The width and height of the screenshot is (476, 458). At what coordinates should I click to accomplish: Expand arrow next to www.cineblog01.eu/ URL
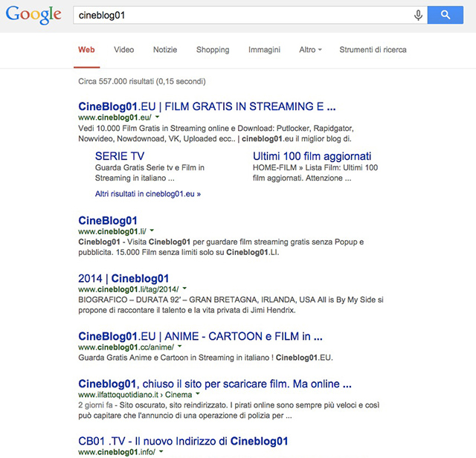click(x=157, y=117)
